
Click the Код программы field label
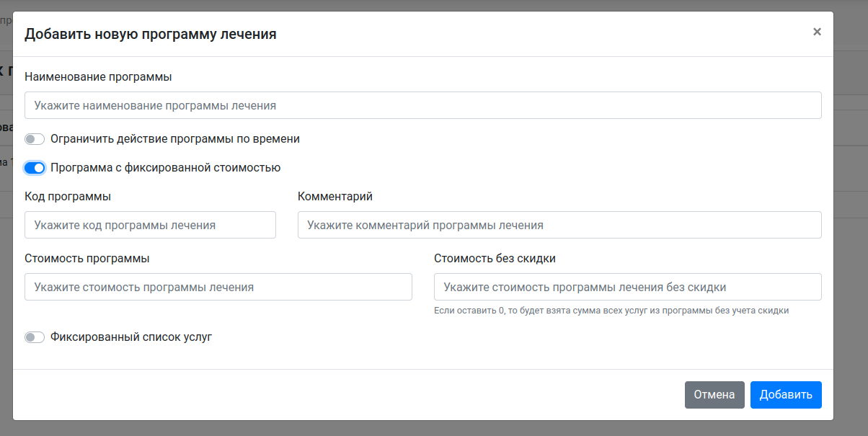tap(68, 196)
